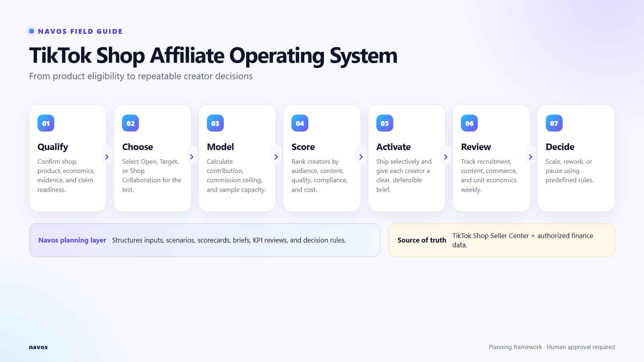
Task: Click the 'Planning framework · Human approval required' footer note
Action: coord(552,347)
